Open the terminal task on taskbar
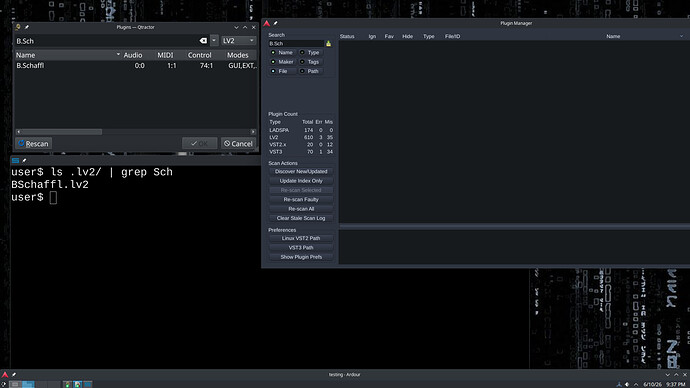690x388 pixels. (88, 384)
